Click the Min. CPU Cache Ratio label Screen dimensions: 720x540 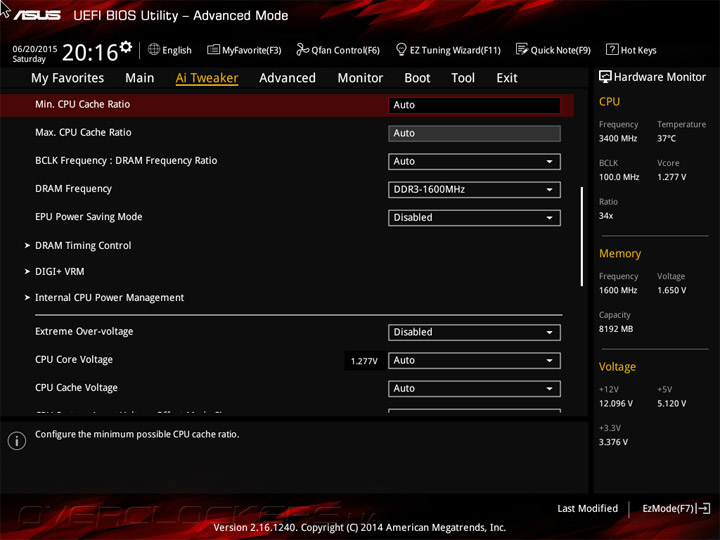[83, 104]
